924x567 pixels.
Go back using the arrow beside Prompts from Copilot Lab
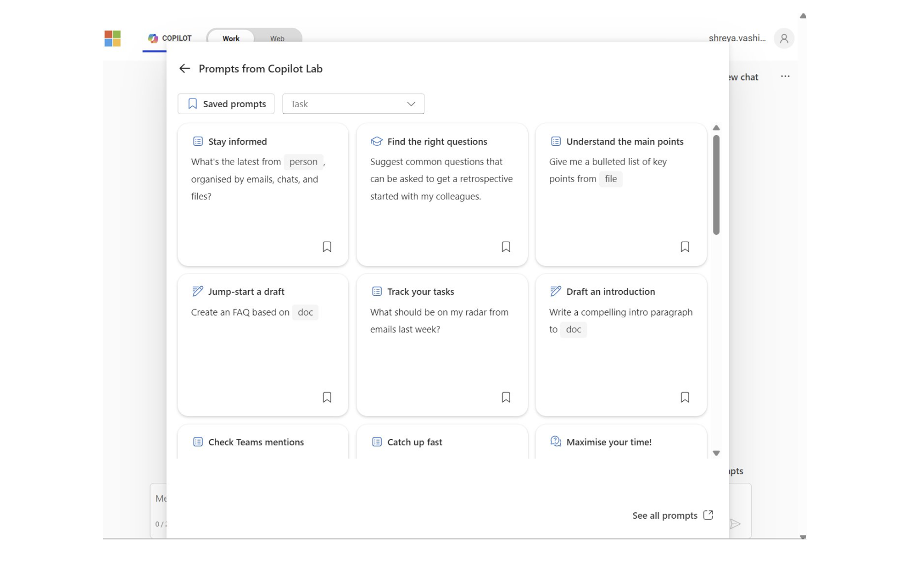184,69
